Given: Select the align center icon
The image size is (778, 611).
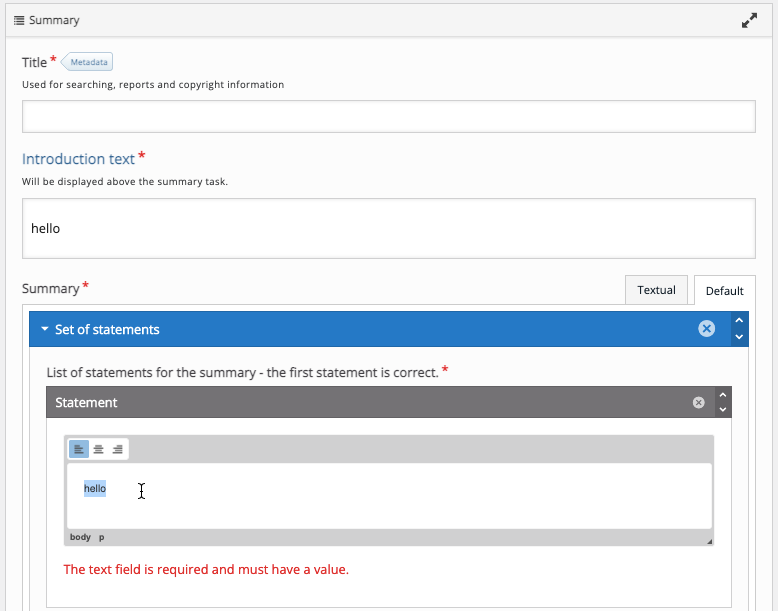Looking at the screenshot, I should (98, 449).
